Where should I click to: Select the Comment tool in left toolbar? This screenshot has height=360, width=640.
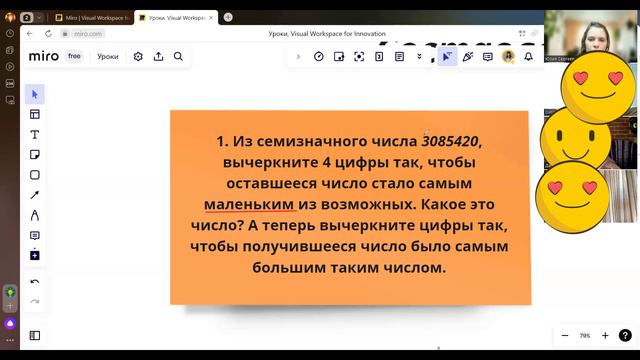(35, 236)
